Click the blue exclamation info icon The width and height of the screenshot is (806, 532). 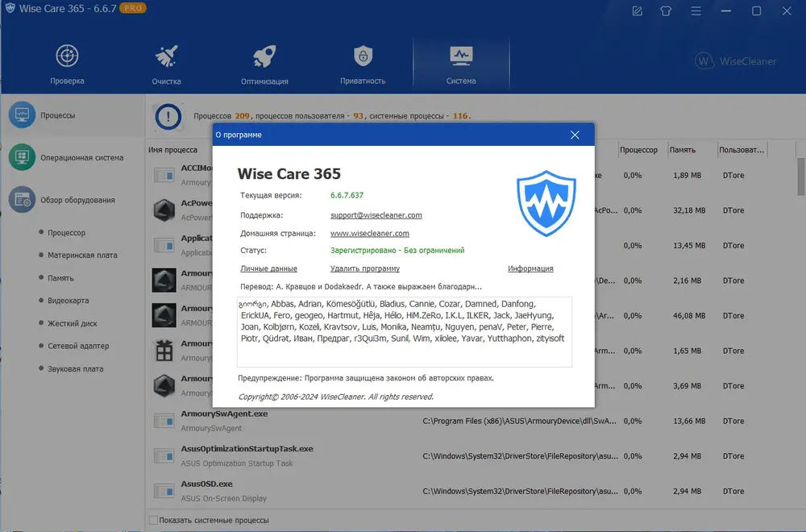point(168,118)
